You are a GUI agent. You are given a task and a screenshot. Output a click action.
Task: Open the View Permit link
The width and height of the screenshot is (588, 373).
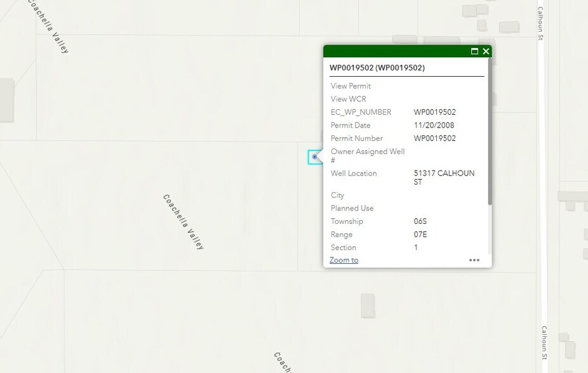coord(351,86)
